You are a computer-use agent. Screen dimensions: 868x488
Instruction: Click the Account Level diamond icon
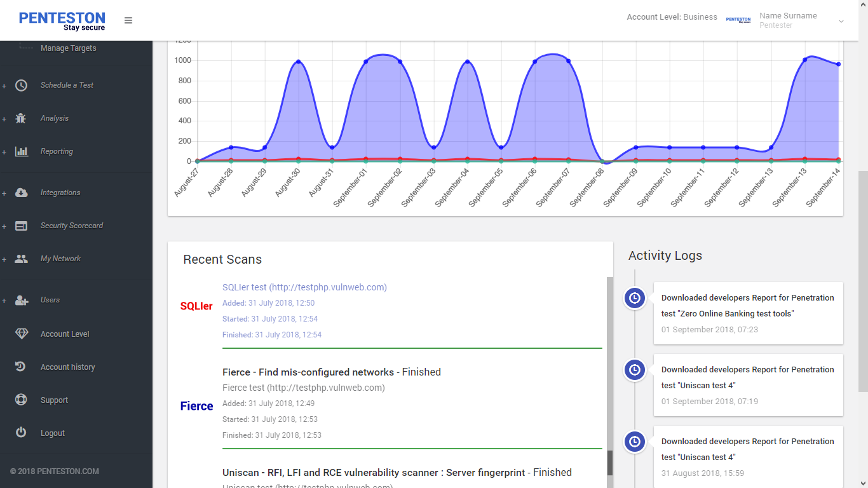click(x=22, y=334)
